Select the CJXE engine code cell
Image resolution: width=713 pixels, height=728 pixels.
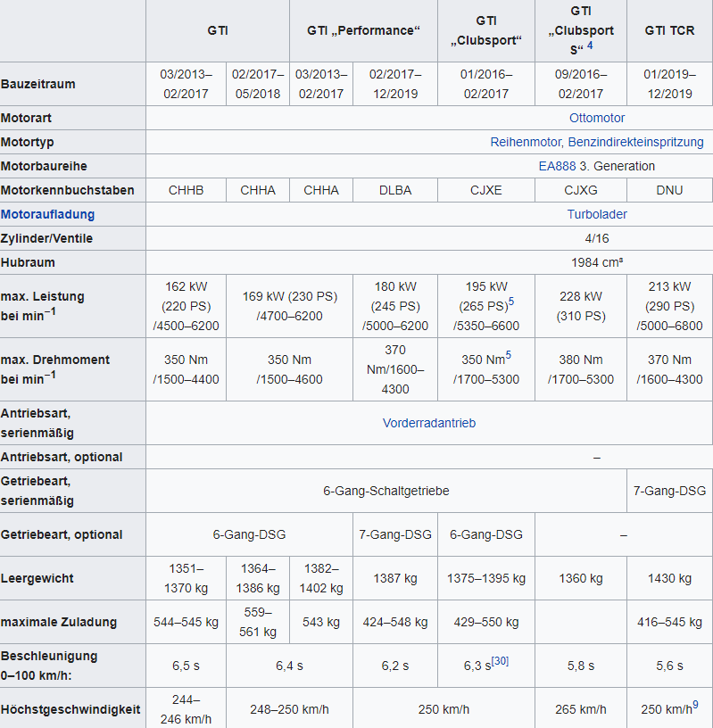click(485, 190)
